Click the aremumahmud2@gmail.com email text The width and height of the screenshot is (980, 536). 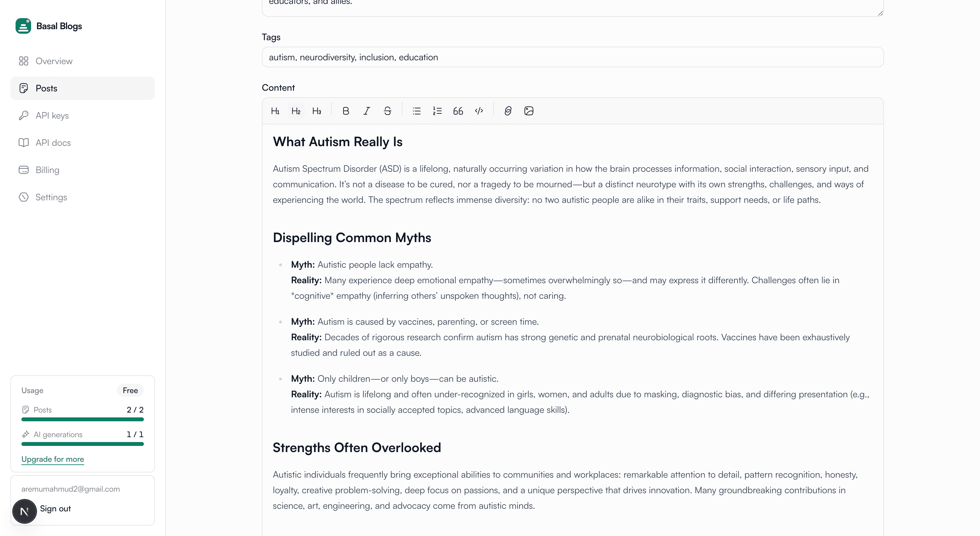point(70,489)
